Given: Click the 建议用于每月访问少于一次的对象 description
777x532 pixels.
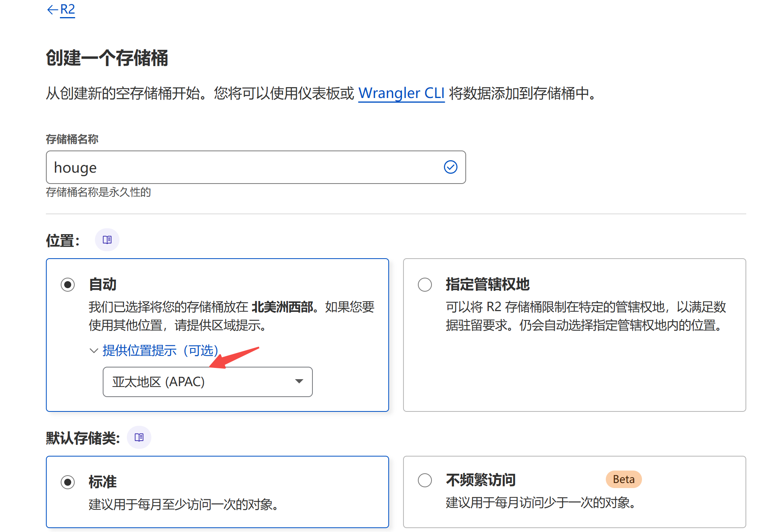Looking at the screenshot, I should 541,502.
